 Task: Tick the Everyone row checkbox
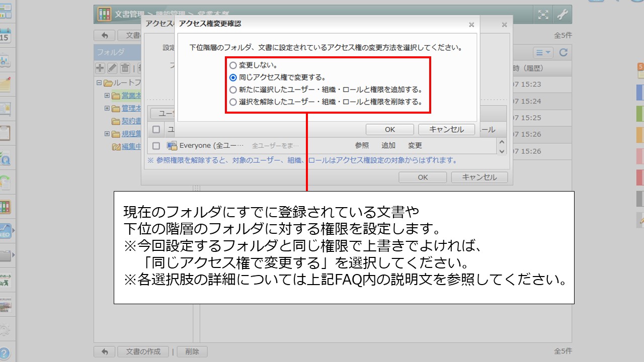click(x=156, y=146)
